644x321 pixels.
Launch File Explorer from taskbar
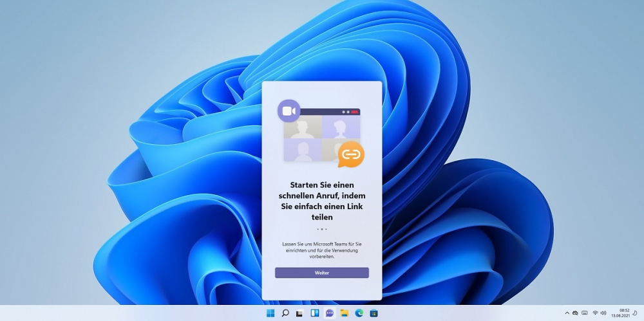pyautogui.click(x=344, y=313)
